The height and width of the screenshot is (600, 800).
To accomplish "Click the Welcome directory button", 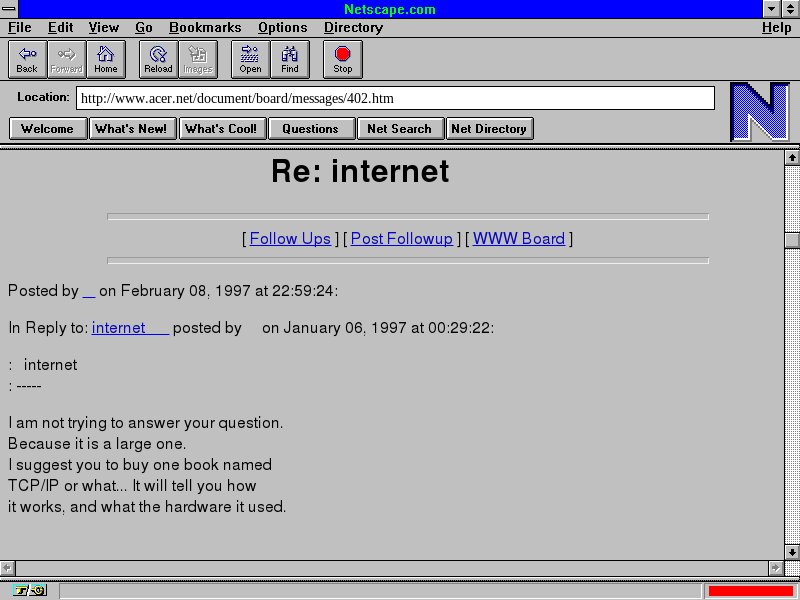I will [x=48, y=129].
